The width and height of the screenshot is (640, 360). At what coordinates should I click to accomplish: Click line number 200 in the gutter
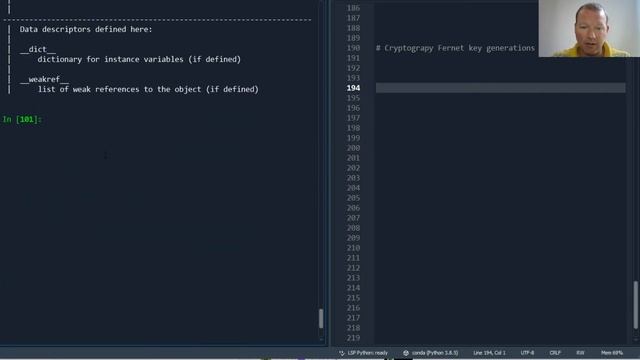353,148
